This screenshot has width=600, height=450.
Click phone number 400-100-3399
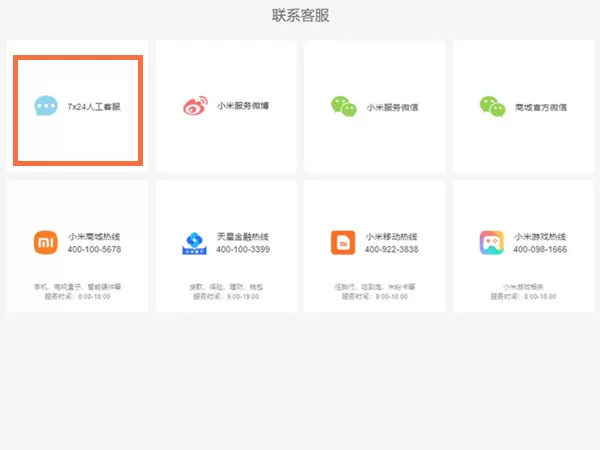(243, 249)
